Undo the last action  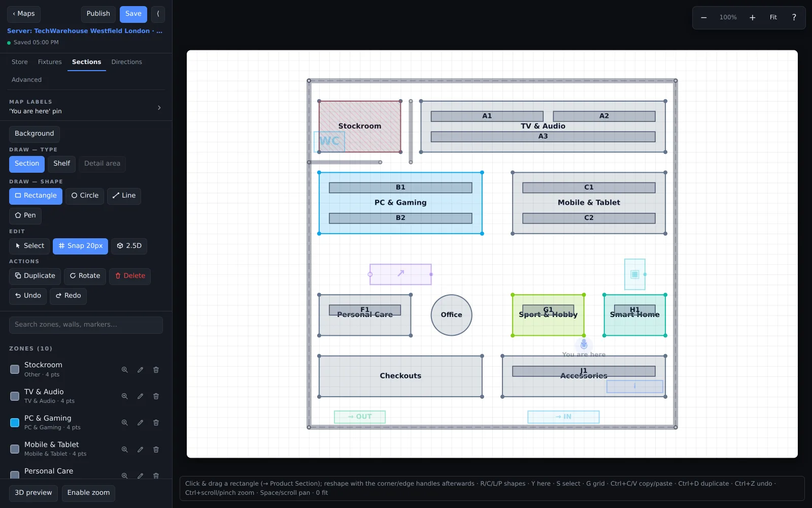28,296
